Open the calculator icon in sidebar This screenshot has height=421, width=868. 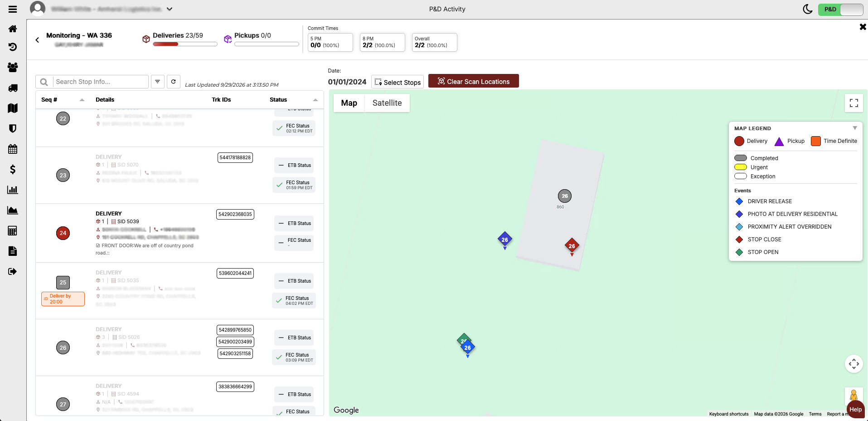pos(13,230)
